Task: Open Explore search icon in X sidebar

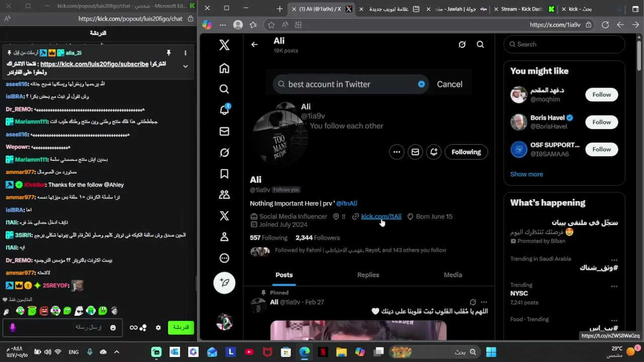Action: 224,89
